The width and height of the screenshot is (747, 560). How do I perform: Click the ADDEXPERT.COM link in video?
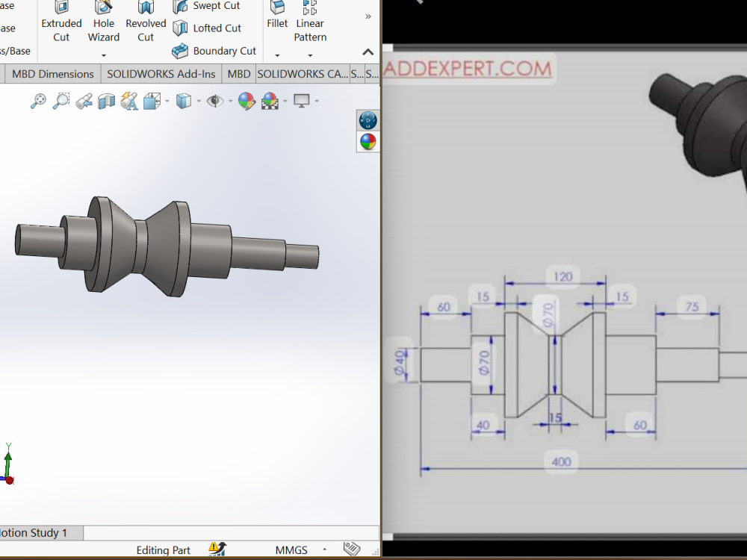(468, 69)
